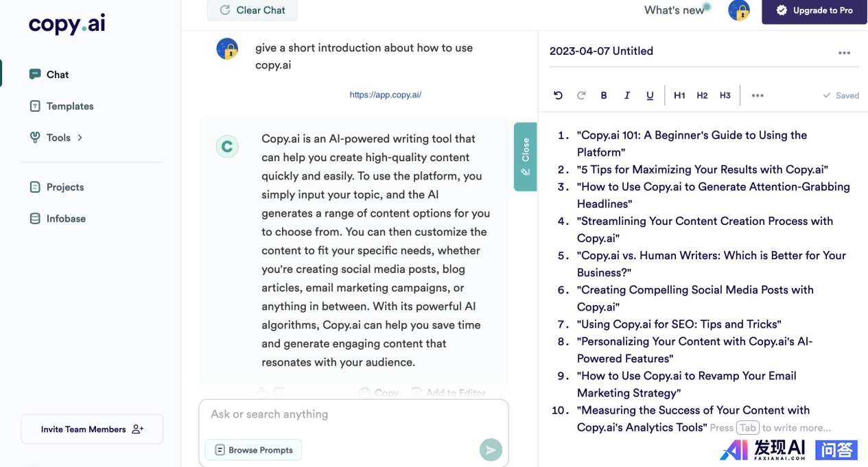Copy the chat response

coord(379,393)
